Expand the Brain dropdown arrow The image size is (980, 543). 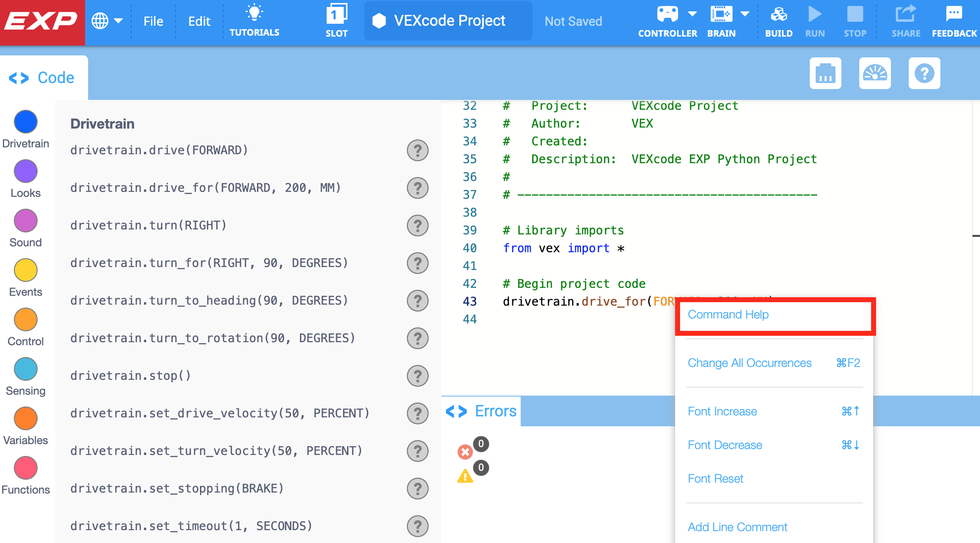[x=744, y=13]
